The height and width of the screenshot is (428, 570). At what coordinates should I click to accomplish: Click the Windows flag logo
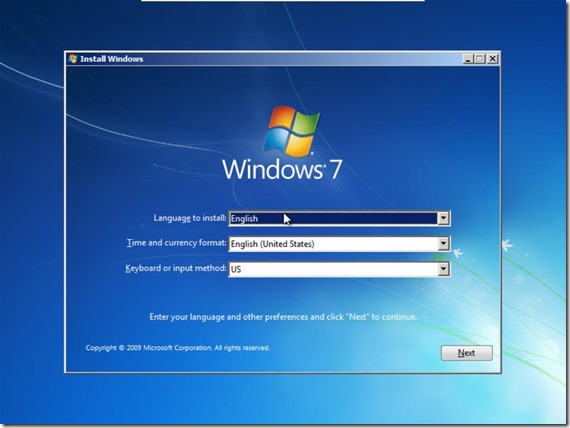pyautogui.click(x=291, y=131)
